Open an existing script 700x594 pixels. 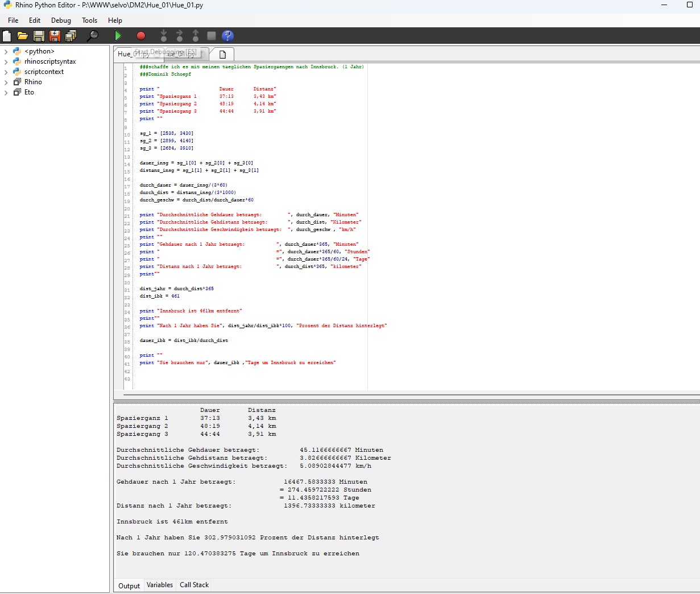click(22, 35)
